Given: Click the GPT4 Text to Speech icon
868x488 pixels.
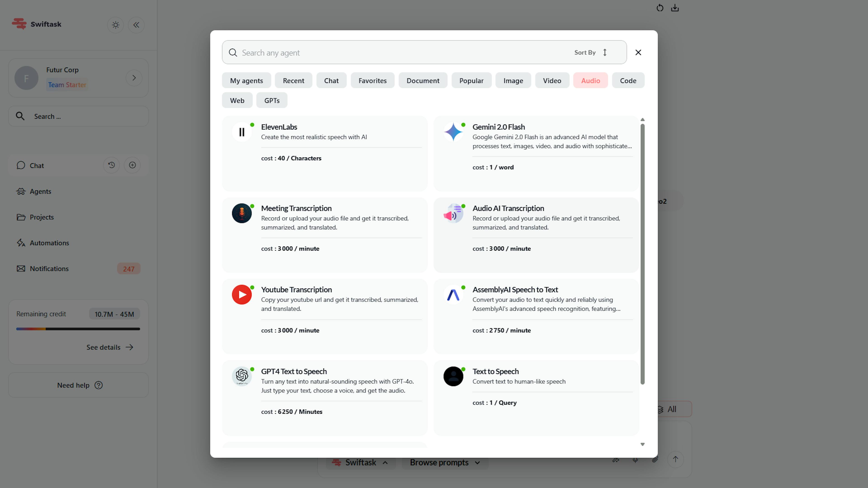Looking at the screenshot, I should coord(242,376).
